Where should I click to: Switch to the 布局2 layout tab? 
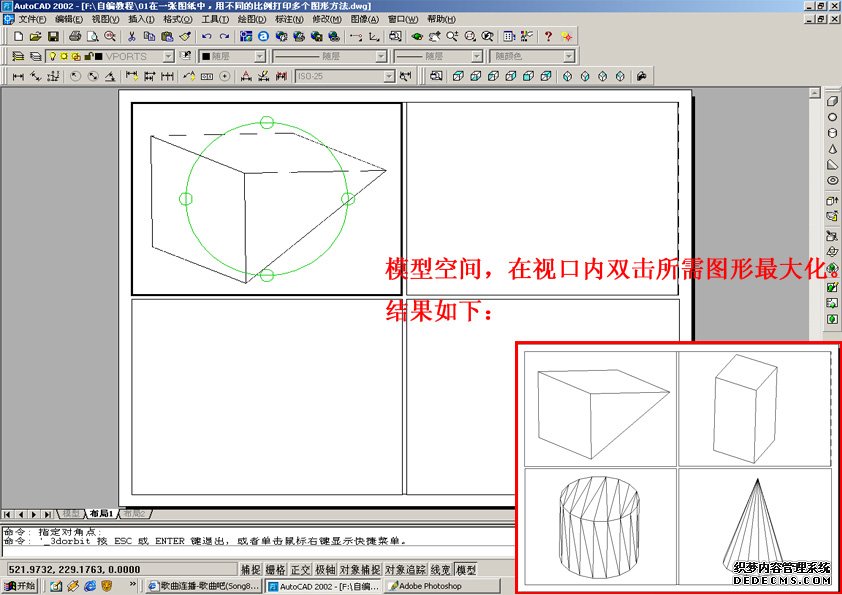coord(133,513)
